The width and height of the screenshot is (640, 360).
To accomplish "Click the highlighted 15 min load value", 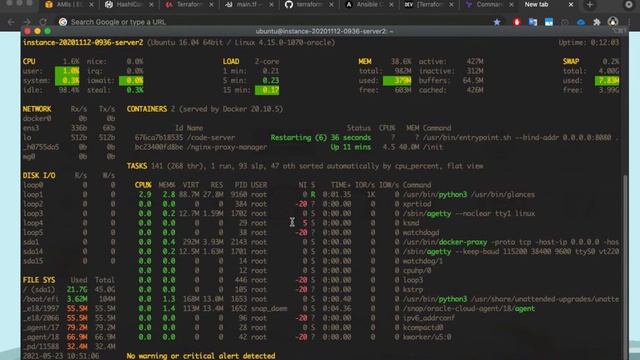I will (x=267, y=90).
